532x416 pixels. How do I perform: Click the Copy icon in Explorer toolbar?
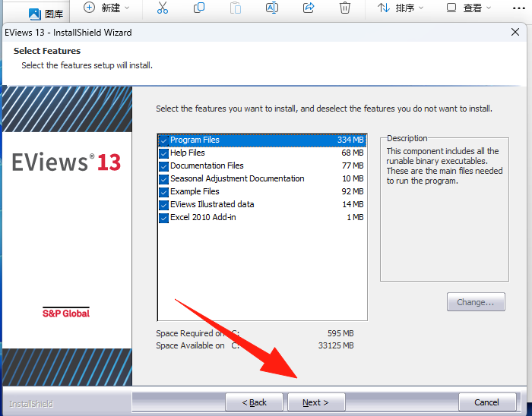(199, 8)
